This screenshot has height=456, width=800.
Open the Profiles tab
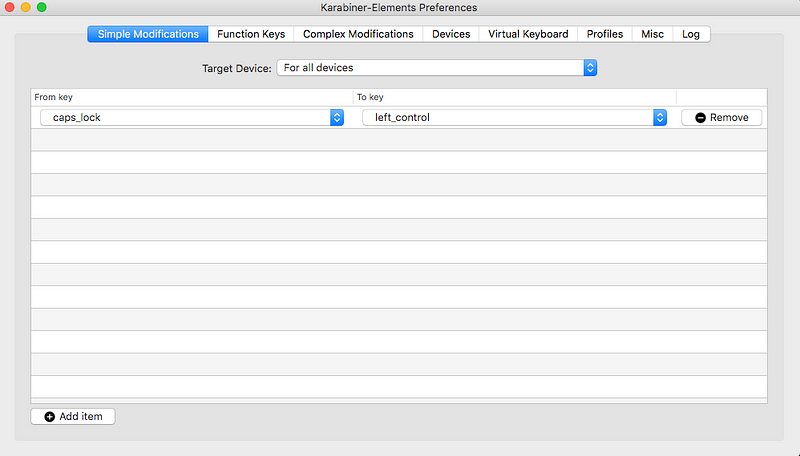click(605, 34)
